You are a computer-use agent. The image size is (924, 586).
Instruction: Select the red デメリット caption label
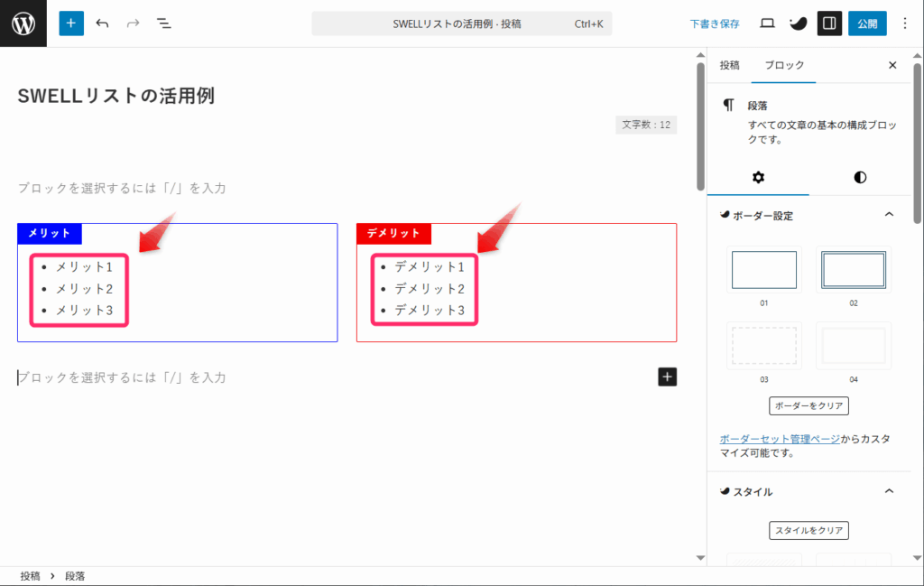393,234
